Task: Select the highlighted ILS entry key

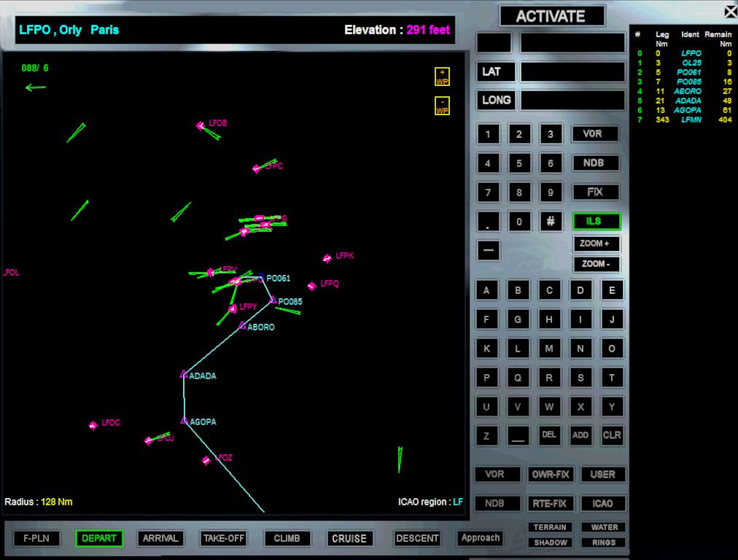Action: 597,221
